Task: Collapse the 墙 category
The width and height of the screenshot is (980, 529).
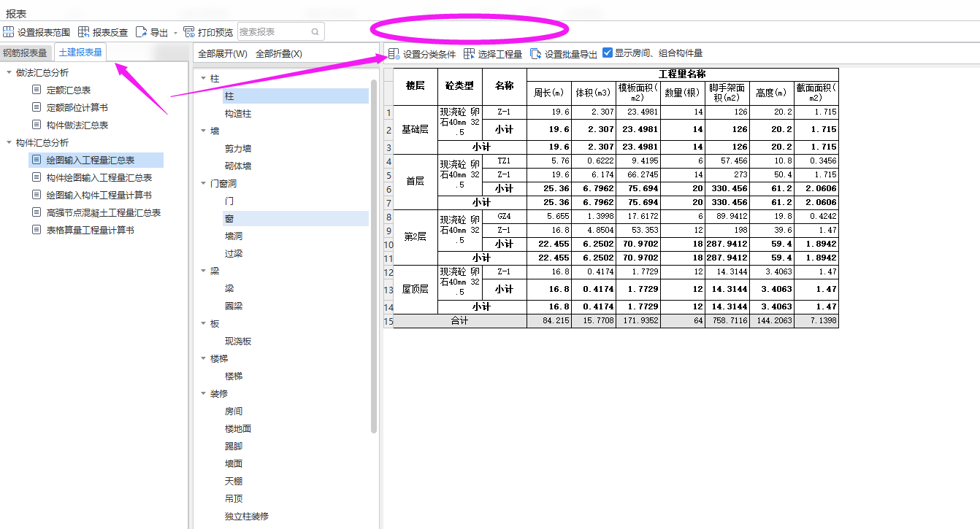Action: coord(203,131)
